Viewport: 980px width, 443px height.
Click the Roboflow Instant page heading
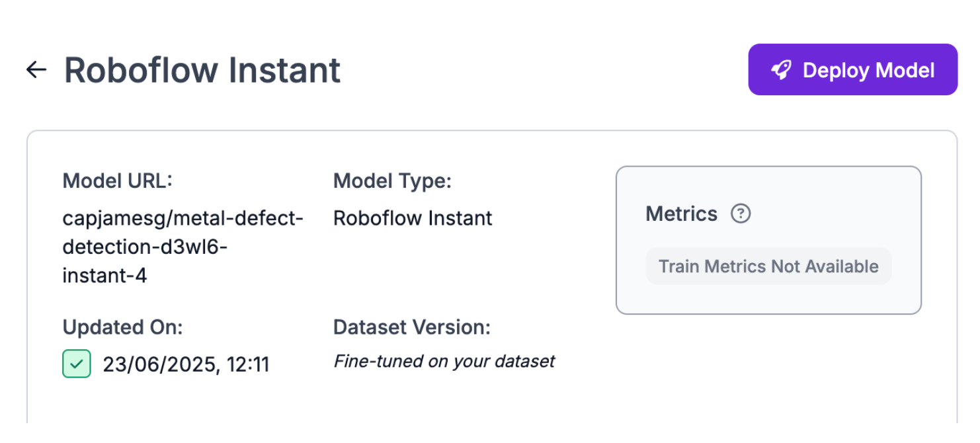click(x=202, y=70)
